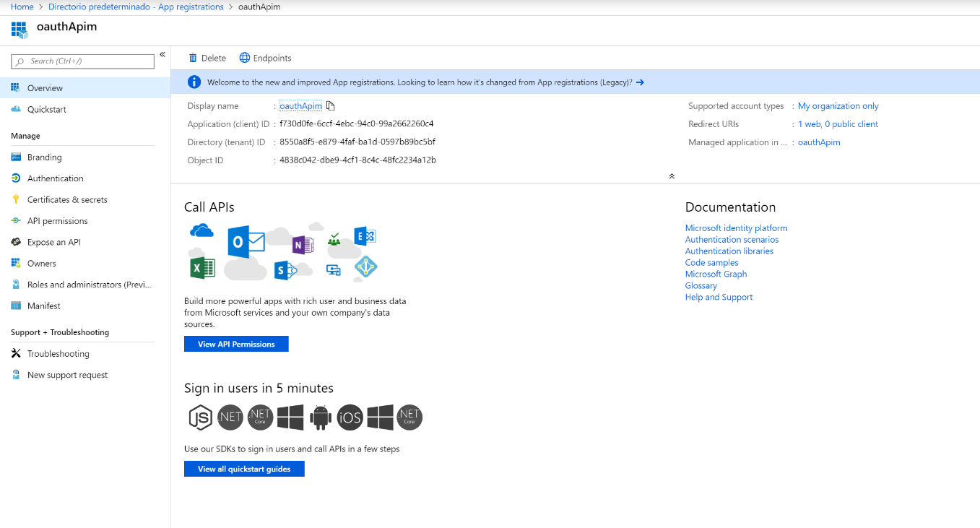The height and width of the screenshot is (528, 980).
Task: Open the Authentication menu item
Action: coord(55,178)
